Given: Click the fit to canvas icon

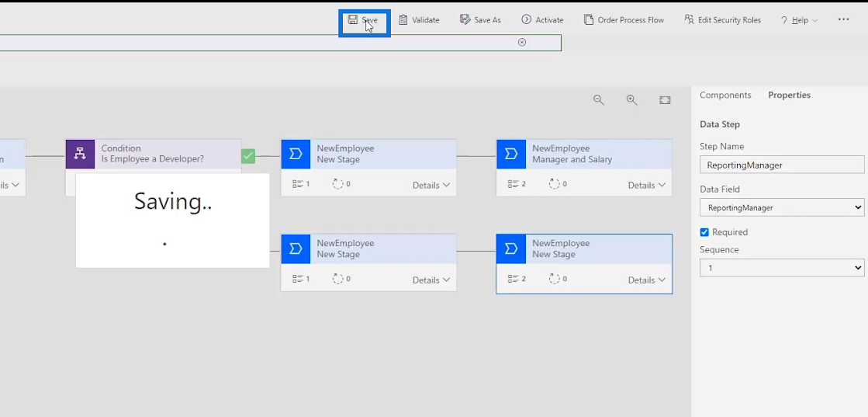Looking at the screenshot, I should point(665,100).
